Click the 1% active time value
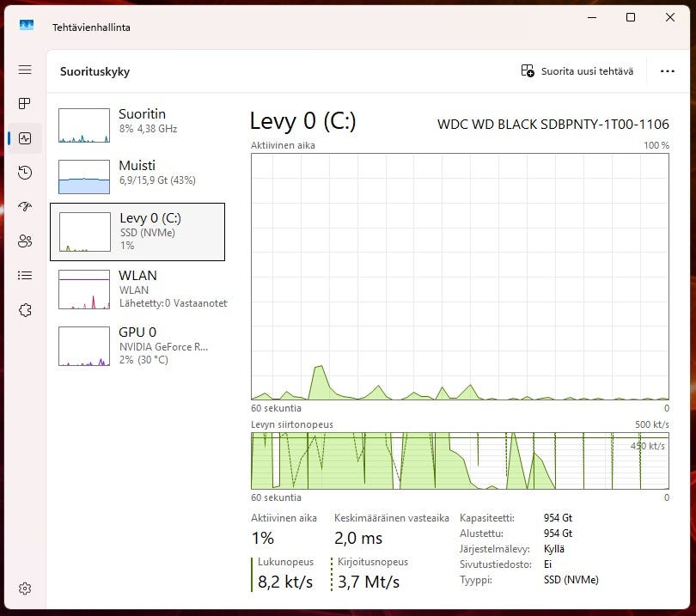Screen dimensions: 696x616 tap(263, 538)
